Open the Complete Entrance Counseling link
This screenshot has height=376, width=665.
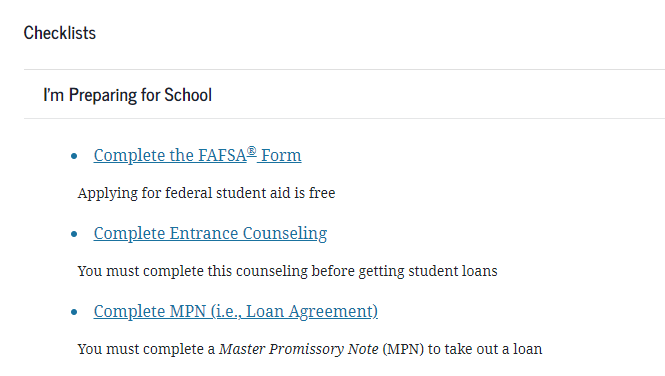[x=210, y=233]
